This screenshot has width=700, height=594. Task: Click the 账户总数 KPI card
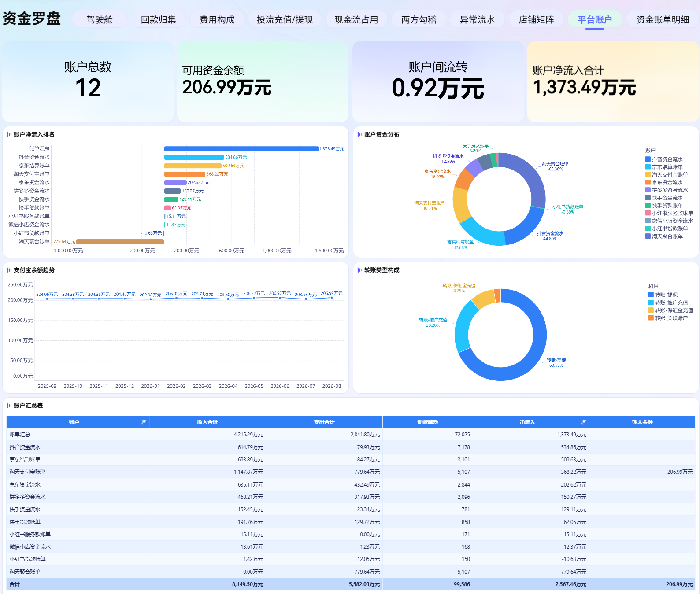[88, 81]
